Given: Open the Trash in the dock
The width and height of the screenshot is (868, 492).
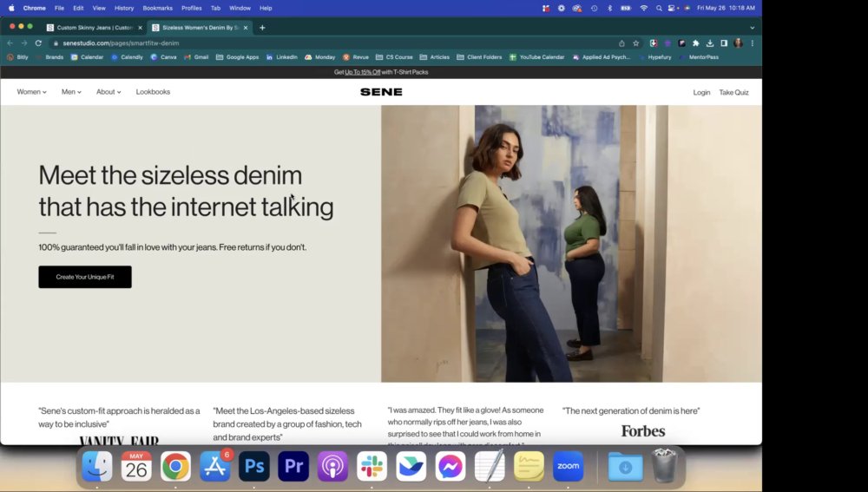Looking at the screenshot, I should pyautogui.click(x=664, y=466).
